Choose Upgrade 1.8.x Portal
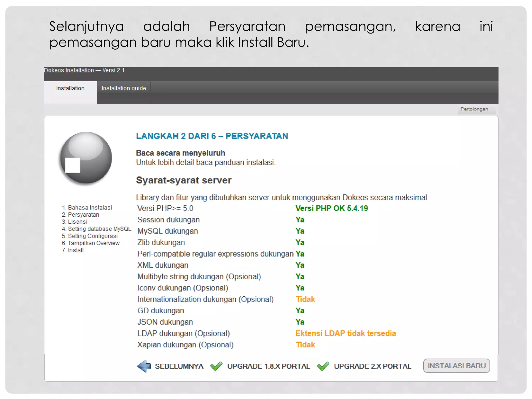532x399 pixels. click(x=269, y=366)
